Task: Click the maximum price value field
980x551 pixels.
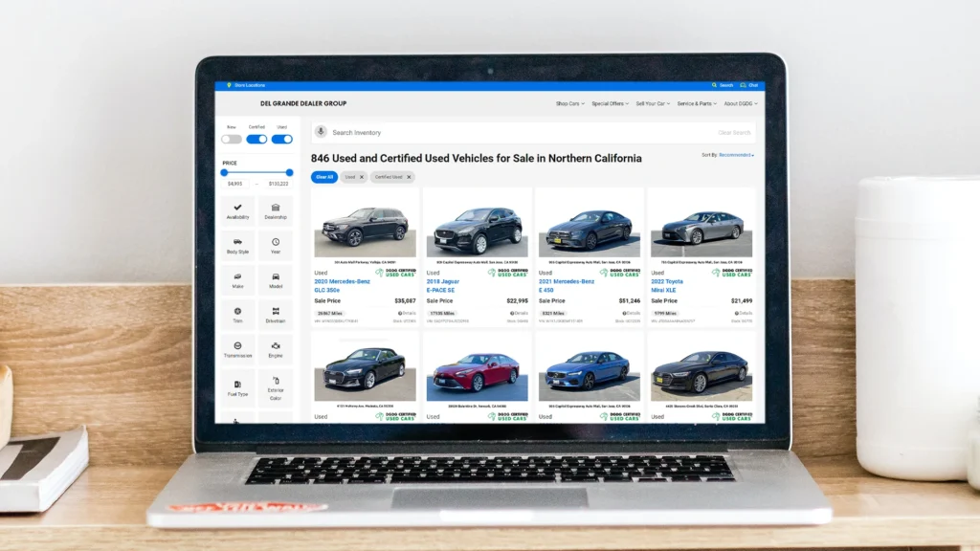Action: click(278, 184)
